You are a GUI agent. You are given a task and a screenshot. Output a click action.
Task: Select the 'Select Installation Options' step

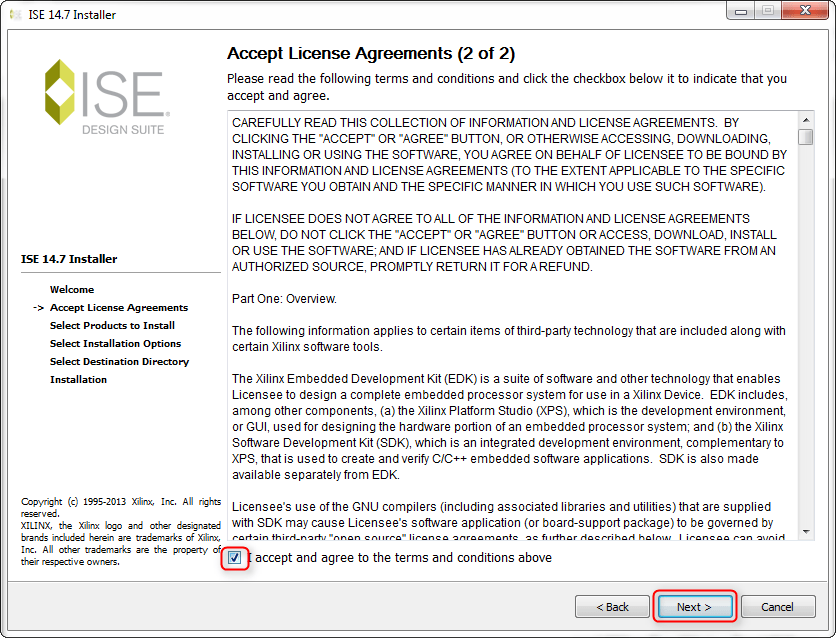pos(115,344)
